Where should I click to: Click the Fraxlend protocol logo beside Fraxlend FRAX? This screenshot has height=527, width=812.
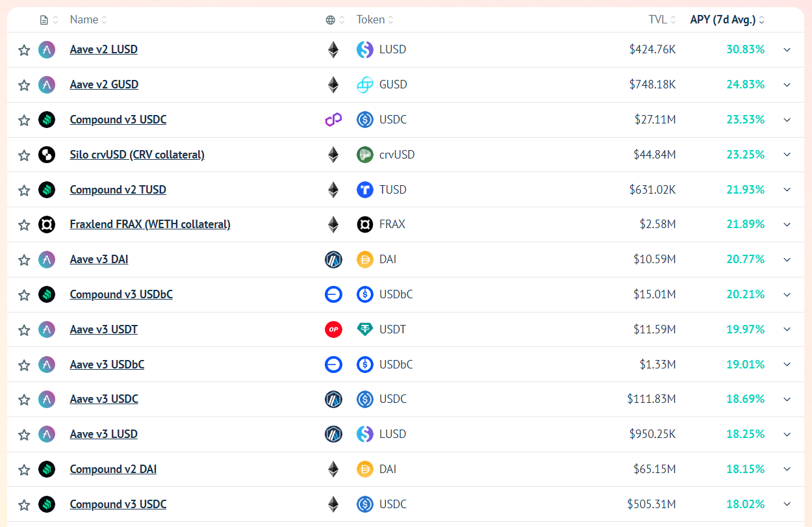[x=47, y=224]
